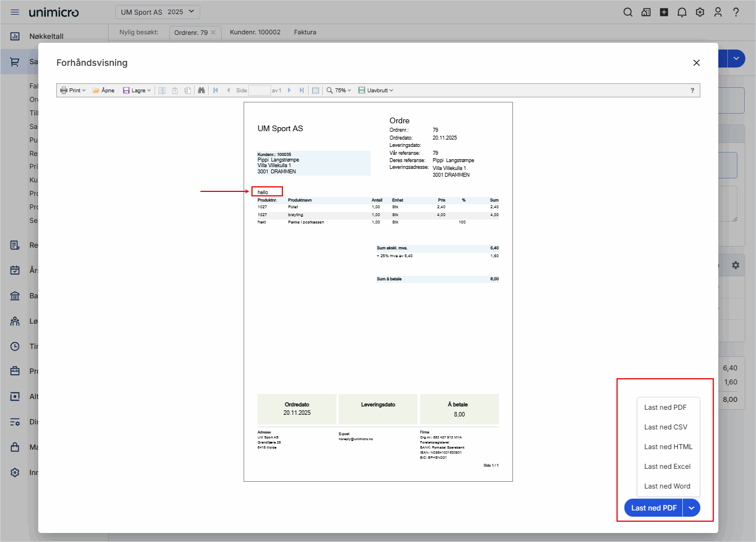Open the search magnifier in top bar
This screenshot has height=542, width=756.
pos(628,12)
